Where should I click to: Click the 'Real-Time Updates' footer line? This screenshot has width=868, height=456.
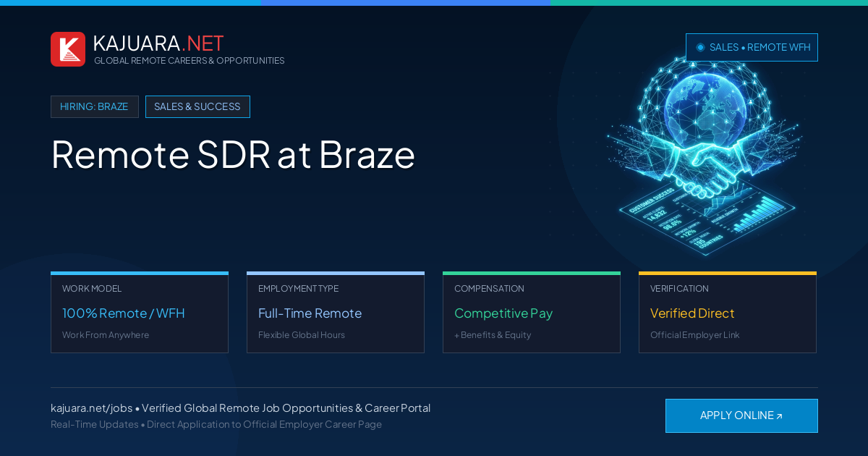[216, 424]
